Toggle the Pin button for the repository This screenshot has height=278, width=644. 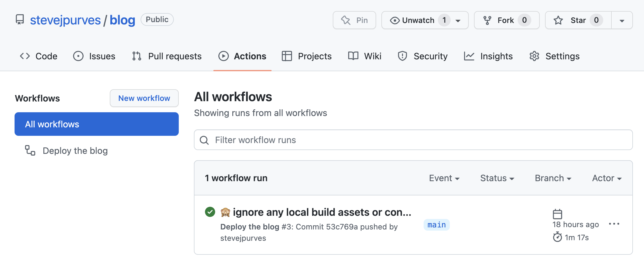tap(354, 20)
